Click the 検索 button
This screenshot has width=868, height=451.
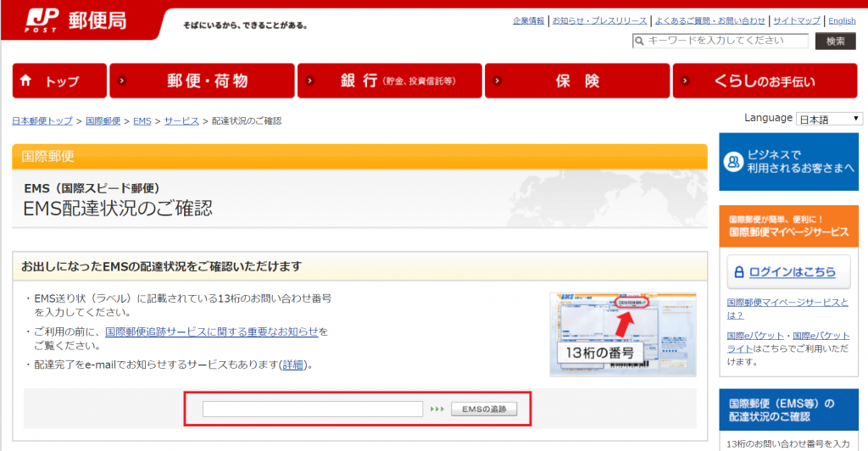point(835,41)
